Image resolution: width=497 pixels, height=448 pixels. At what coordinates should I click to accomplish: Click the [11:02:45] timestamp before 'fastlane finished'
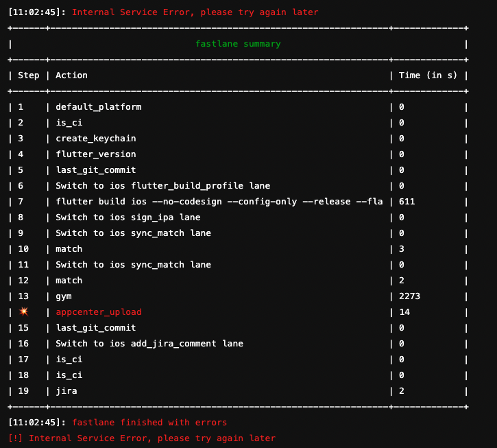37,423
